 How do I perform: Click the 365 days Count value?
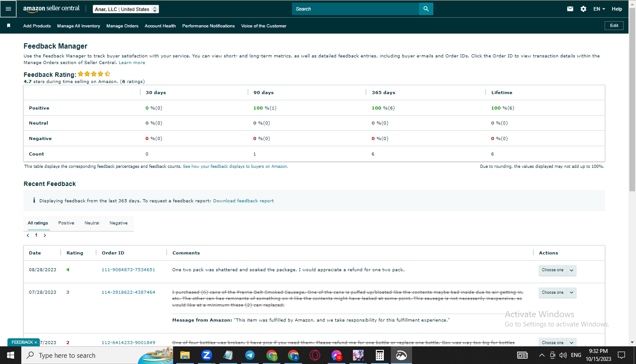[x=373, y=154]
